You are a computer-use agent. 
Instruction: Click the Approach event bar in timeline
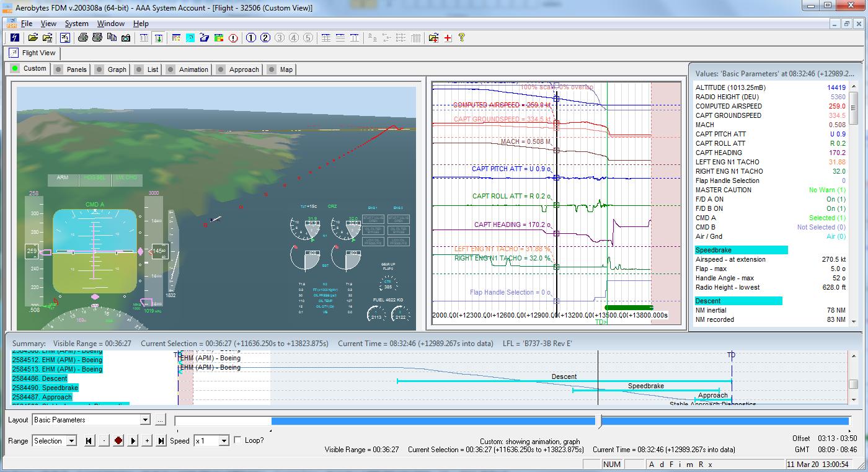tap(713, 399)
